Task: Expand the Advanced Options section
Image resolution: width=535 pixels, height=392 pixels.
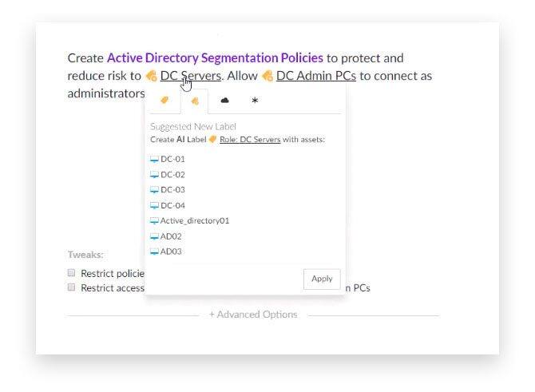Action: point(253,315)
